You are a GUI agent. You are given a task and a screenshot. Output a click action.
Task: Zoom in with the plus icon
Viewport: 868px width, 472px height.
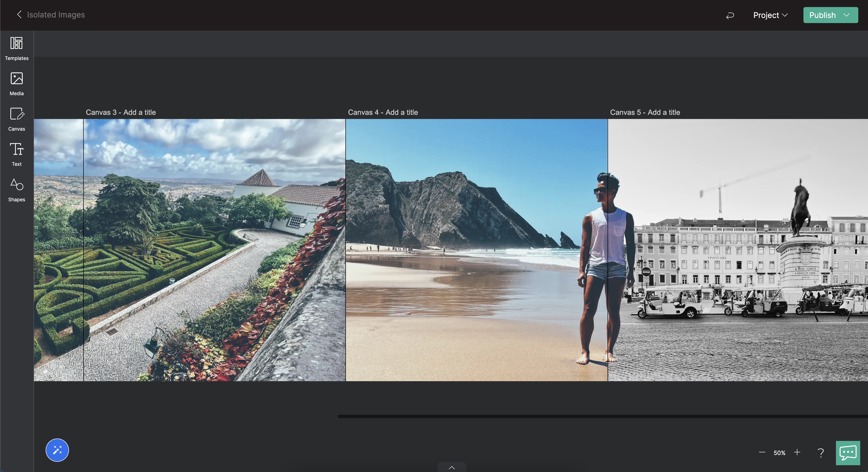[797, 452]
